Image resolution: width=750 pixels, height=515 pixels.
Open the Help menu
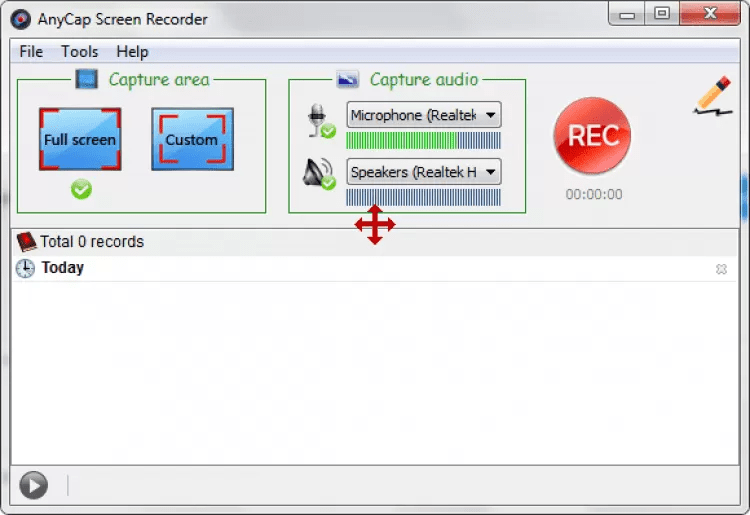[x=132, y=52]
